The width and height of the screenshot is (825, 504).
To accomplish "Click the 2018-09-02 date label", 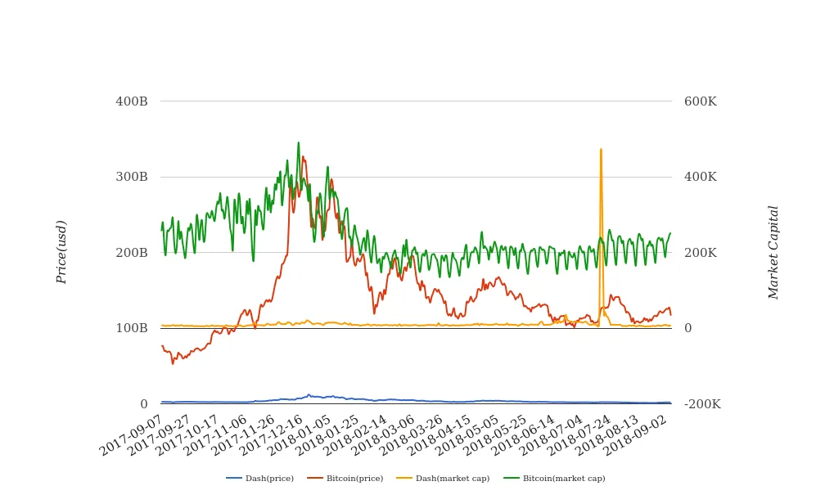I will [634, 435].
